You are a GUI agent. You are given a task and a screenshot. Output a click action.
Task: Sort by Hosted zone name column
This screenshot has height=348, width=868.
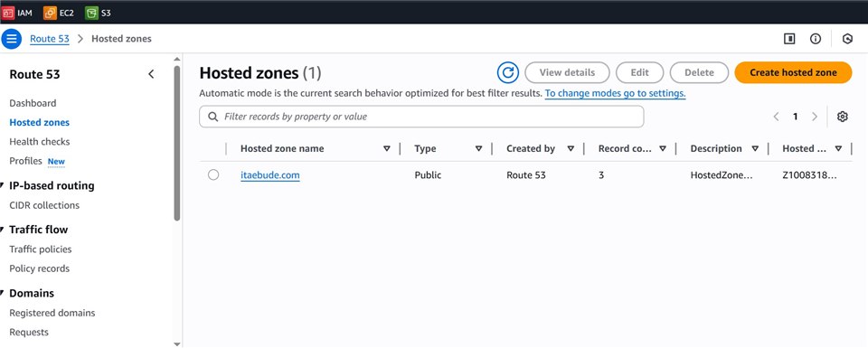(x=387, y=148)
